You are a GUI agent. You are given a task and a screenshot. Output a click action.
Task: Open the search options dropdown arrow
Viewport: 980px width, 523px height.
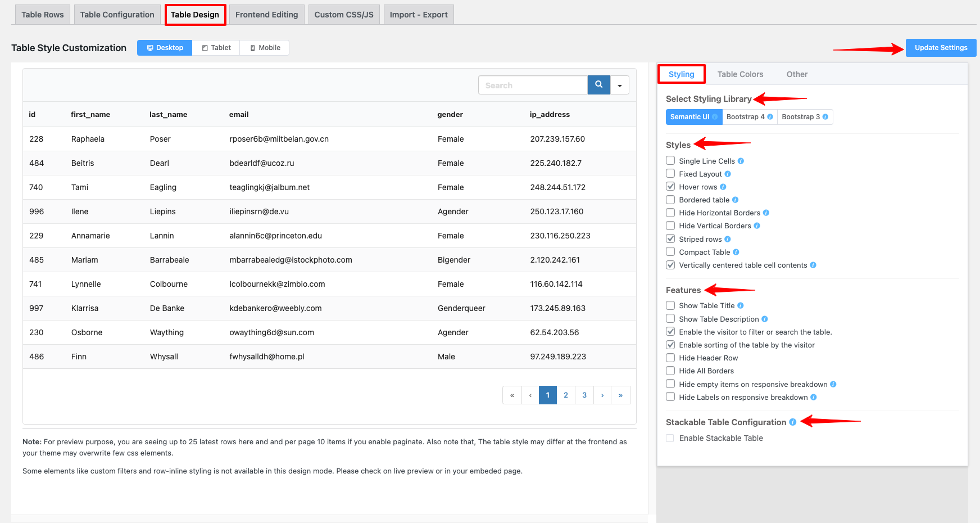point(620,85)
